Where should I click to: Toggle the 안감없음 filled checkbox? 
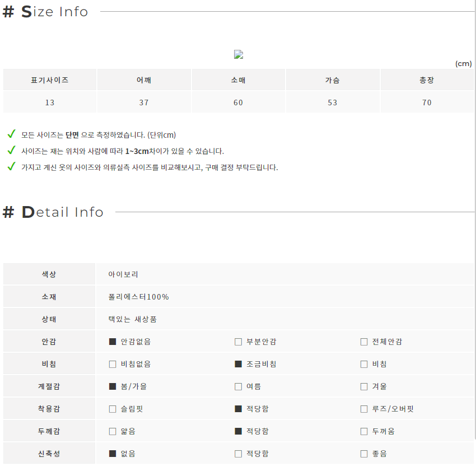click(113, 342)
